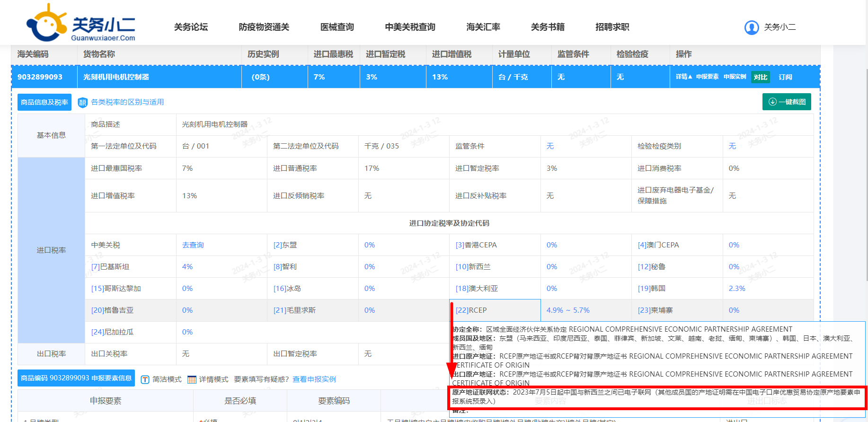Click the 台 / 001 unit value
Image resolution: width=868 pixels, height=422 pixels.
click(195, 146)
